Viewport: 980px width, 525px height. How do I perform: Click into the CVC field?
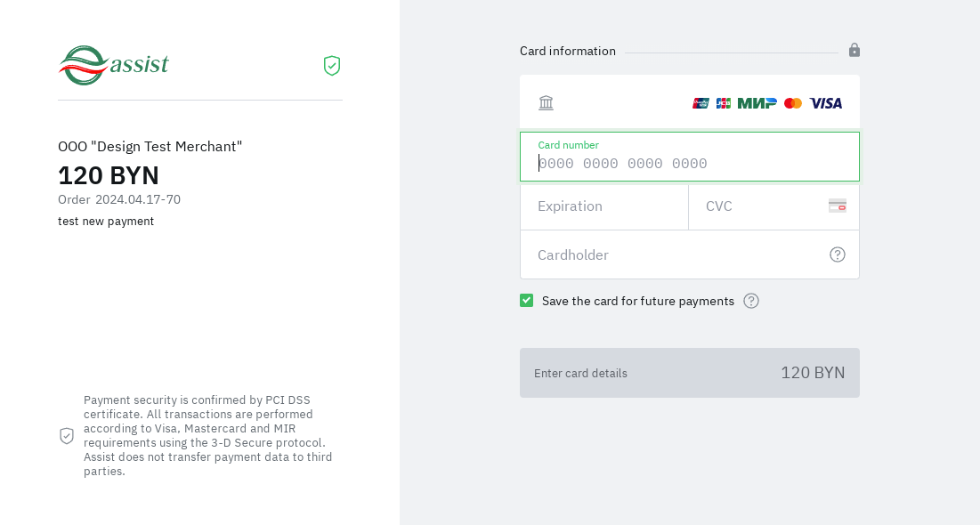point(761,206)
